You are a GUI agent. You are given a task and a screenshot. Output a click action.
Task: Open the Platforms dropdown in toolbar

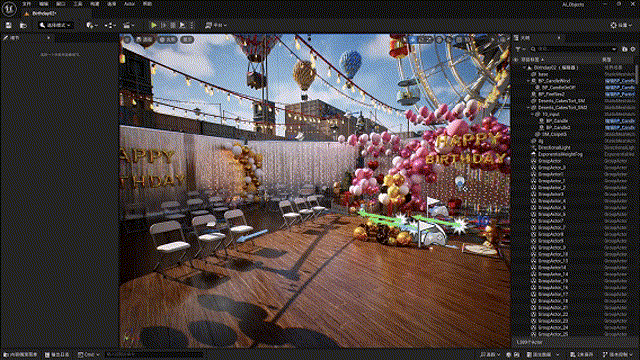[x=216, y=25]
